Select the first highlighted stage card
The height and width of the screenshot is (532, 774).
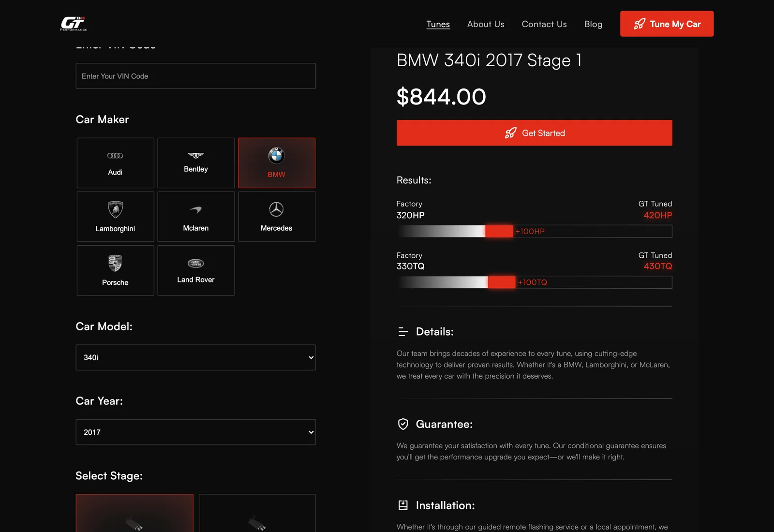click(134, 513)
